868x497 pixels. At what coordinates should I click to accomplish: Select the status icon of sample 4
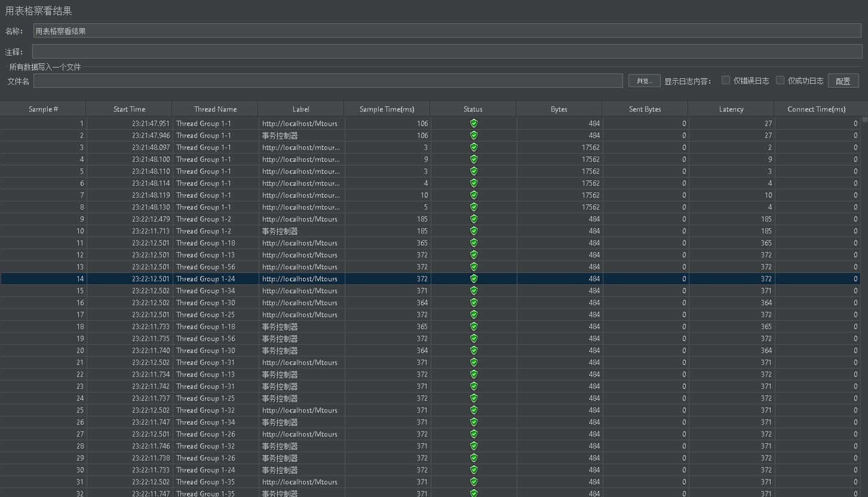(x=474, y=159)
